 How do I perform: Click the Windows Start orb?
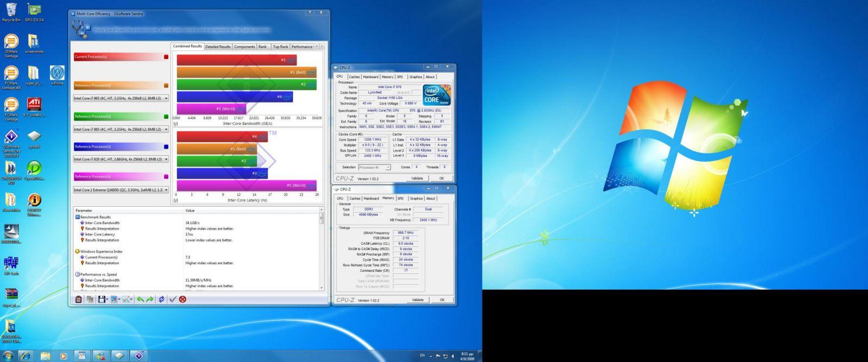(8, 355)
